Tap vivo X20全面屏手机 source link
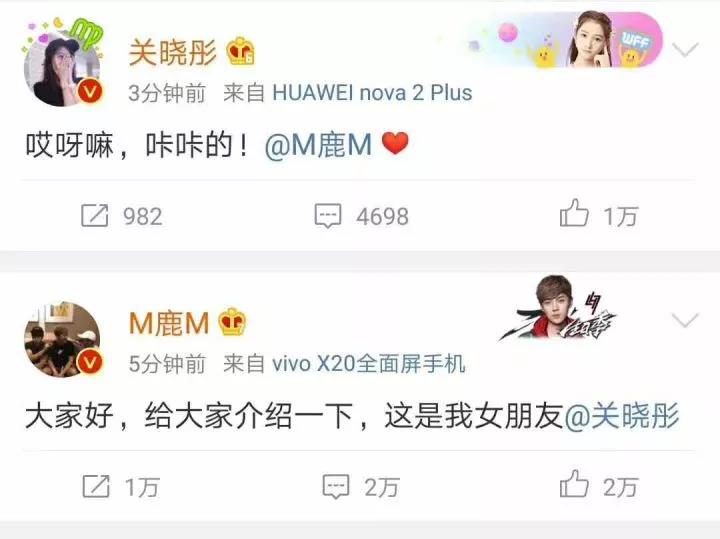 (369, 364)
